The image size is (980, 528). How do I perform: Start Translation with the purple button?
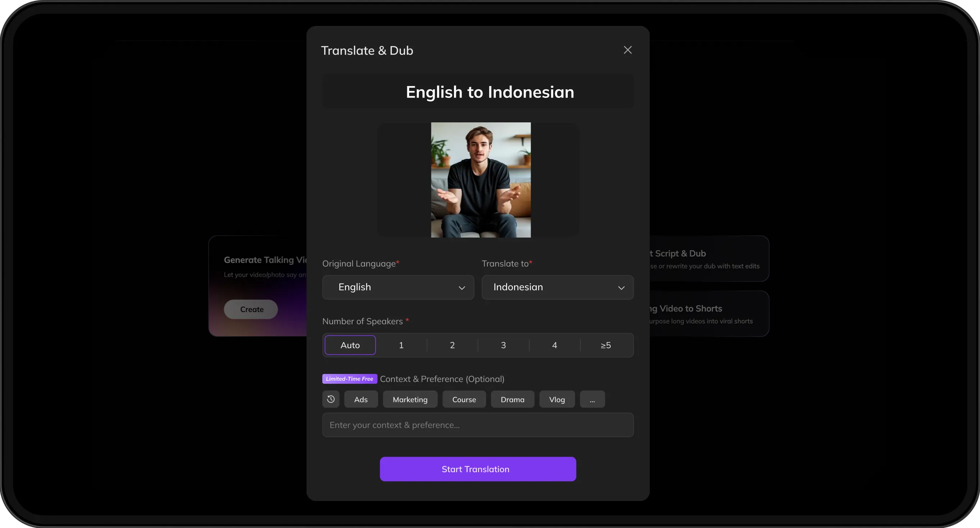click(x=478, y=469)
